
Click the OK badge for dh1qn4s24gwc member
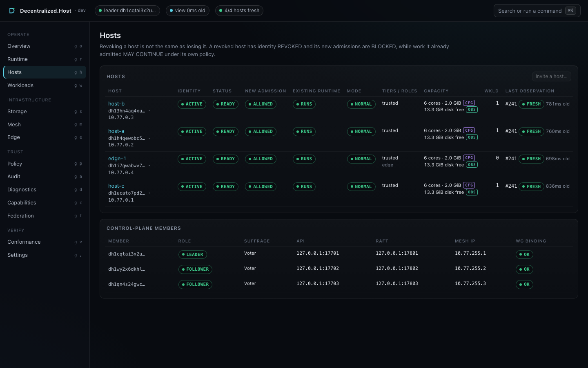point(524,284)
